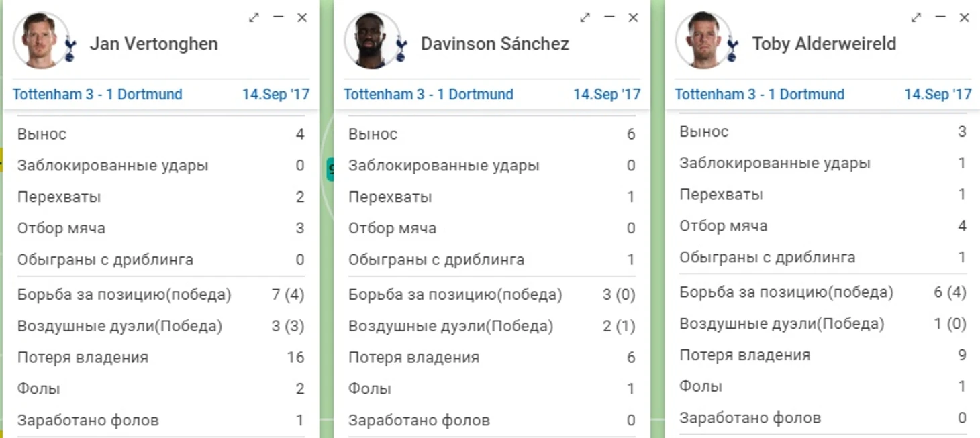Minimize the Jan Vertonghen card
The image size is (980, 438).
(278, 18)
